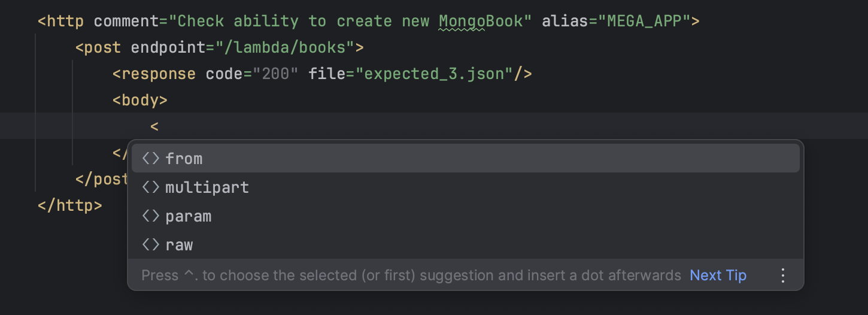Viewport: 868px width, 315px height.
Task: Click the alias value "MEGA_APP"
Action: coord(645,22)
